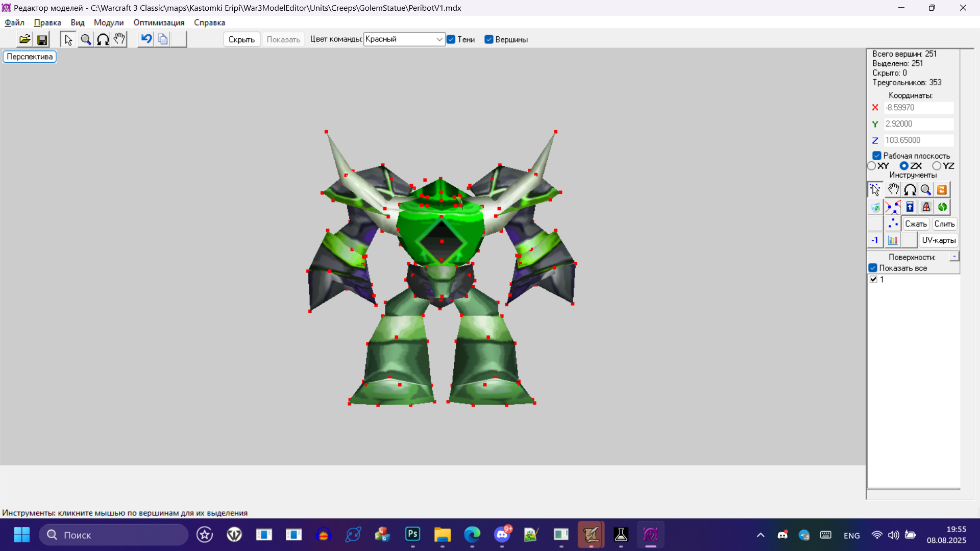Viewport: 980px width, 551px height.
Task: Select the XY working plane radio
Action: coord(872,166)
